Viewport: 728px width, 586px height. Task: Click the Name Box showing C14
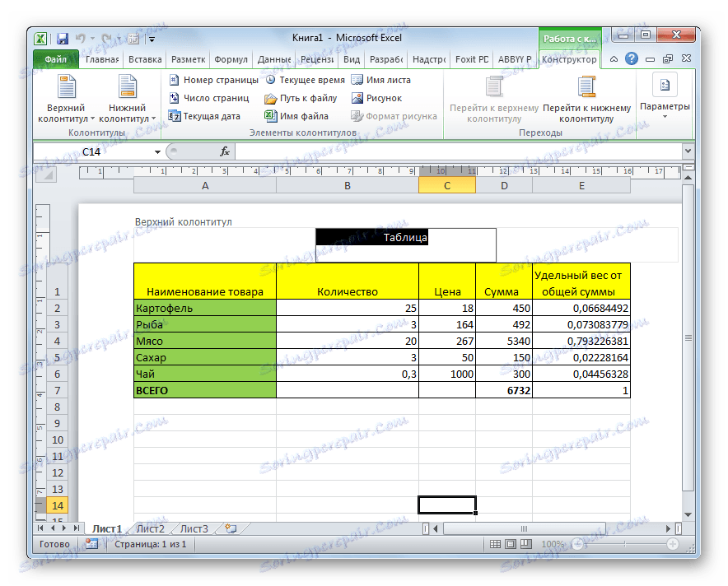click(x=93, y=151)
